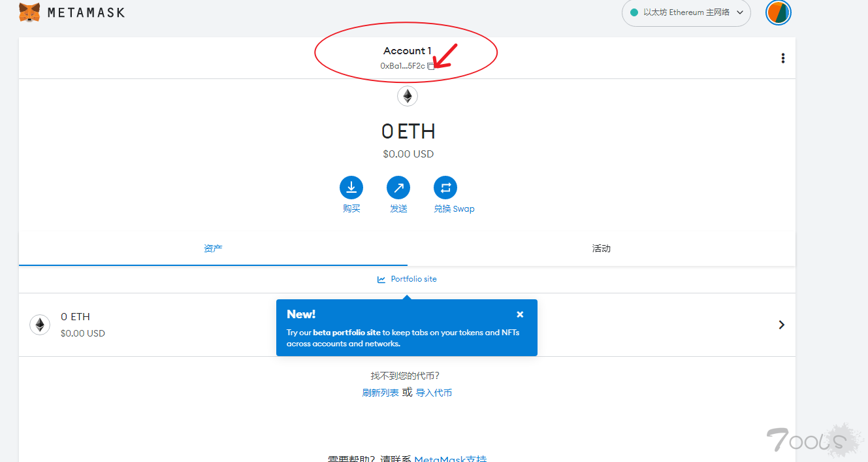The width and height of the screenshot is (868, 462).
Task: Open the Ethereum mainnet network dropdown
Action: tap(686, 12)
